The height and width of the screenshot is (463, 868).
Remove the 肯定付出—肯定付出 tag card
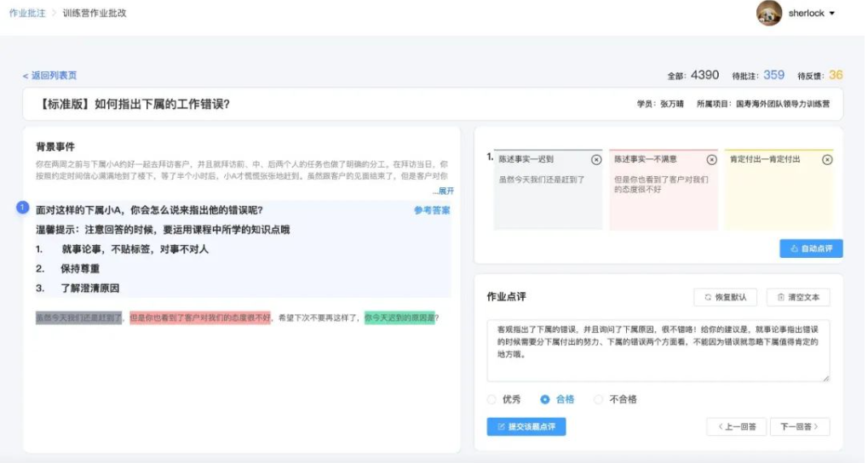[x=830, y=160]
